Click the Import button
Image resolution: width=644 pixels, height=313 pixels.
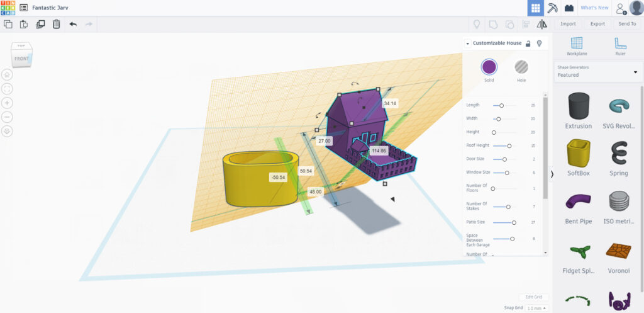click(x=568, y=24)
